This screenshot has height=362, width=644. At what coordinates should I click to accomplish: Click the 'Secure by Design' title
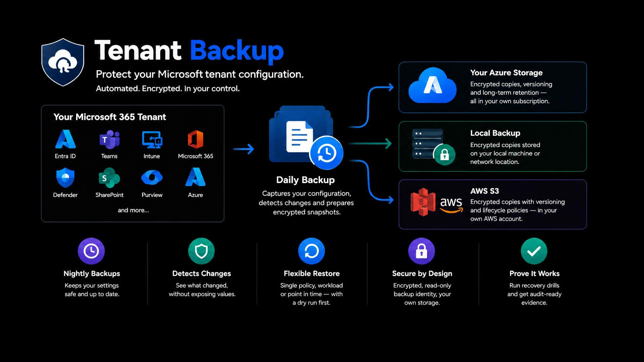coord(422,274)
